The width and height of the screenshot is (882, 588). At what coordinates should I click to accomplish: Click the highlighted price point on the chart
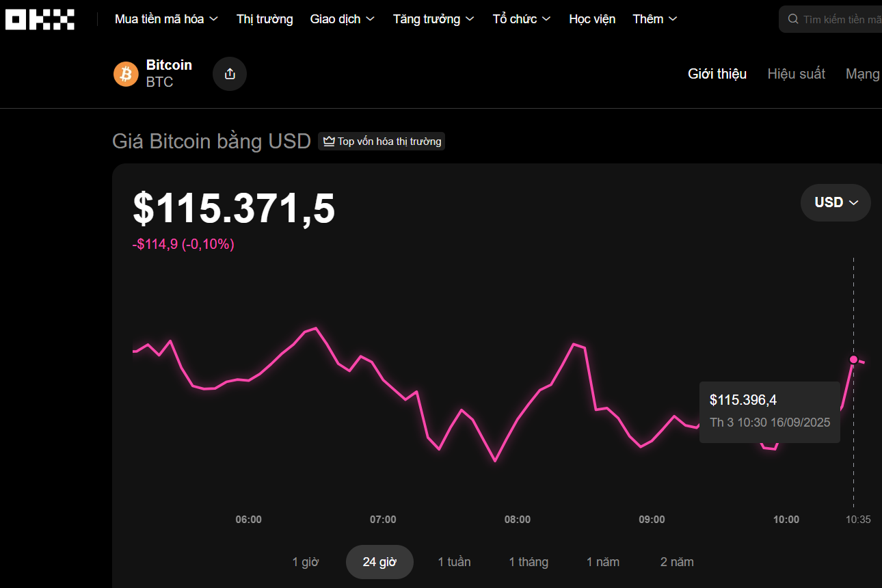[853, 359]
